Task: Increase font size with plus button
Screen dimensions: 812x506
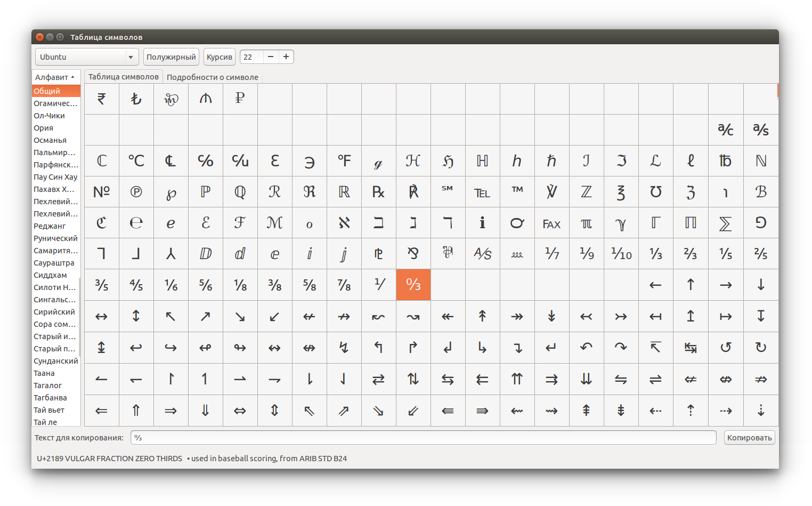Action: [x=286, y=57]
